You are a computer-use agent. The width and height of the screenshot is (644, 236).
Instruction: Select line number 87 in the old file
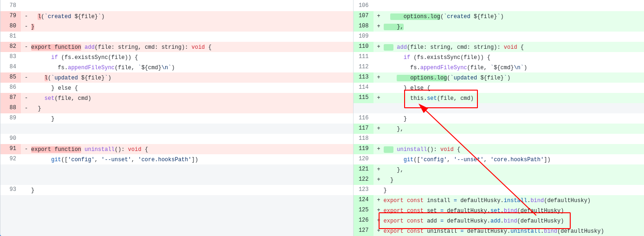pos(13,98)
